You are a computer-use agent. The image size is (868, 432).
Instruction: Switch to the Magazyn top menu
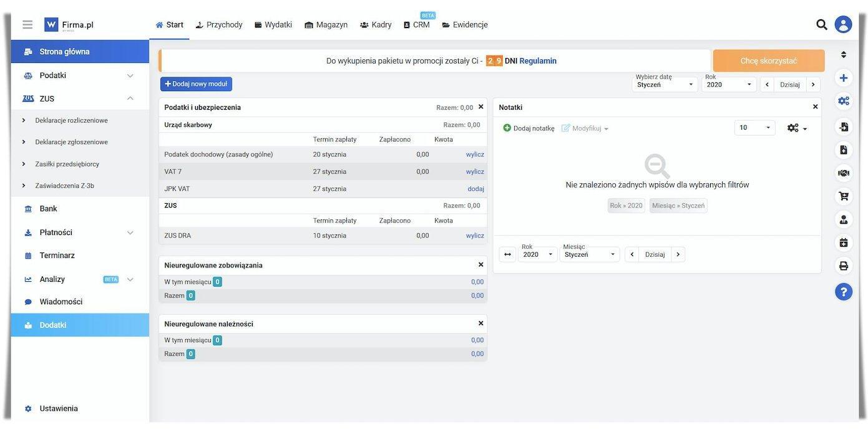coord(326,25)
